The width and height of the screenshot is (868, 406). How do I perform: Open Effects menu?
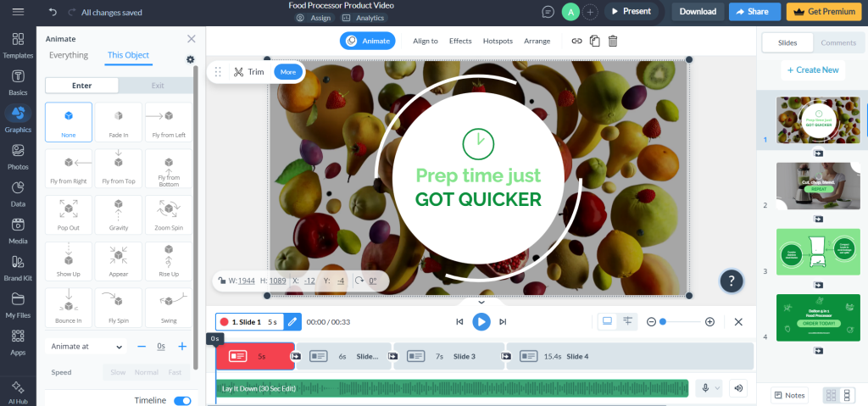[x=460, y=41]
